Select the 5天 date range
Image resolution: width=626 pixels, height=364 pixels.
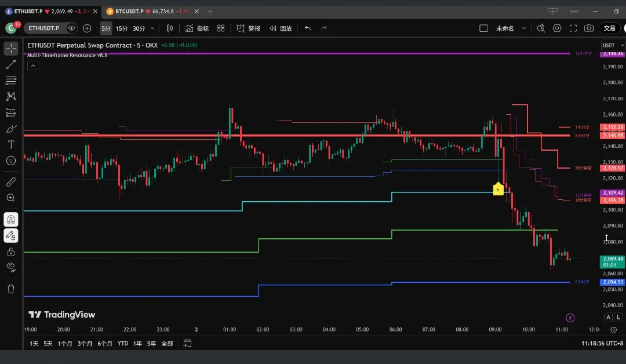[x=48, y=343]
